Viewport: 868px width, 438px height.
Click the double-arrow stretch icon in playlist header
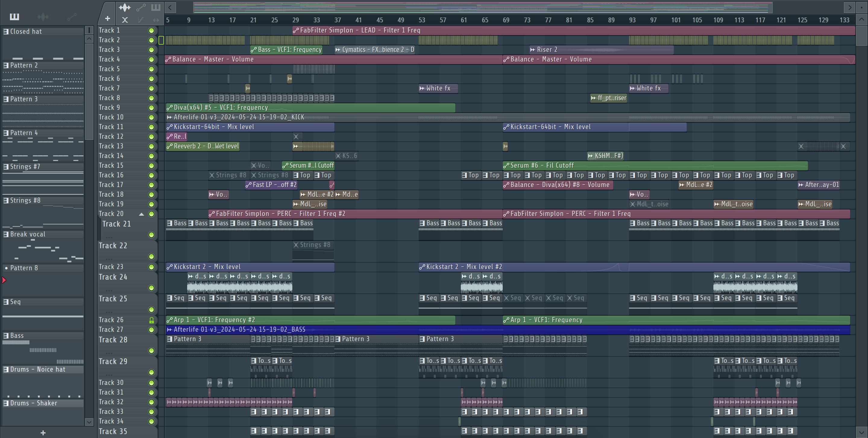coord(156,20)
